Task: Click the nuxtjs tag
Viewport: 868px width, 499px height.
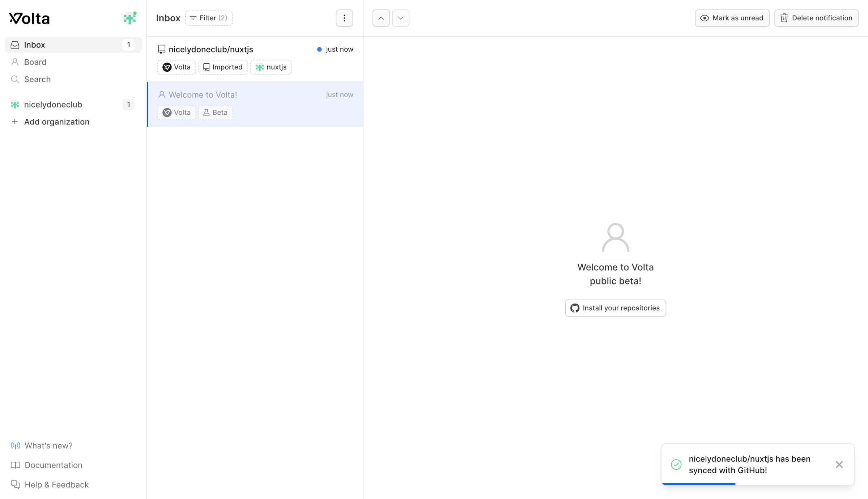Action: point(271,67)
